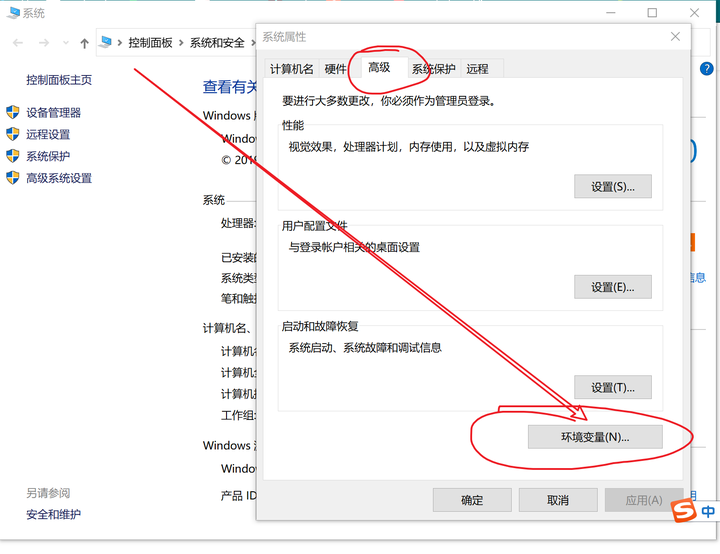The height and width of the screenshot is (554, 720).
Task: Click the computer icon in address bar
Action: [x=106, y=42]
